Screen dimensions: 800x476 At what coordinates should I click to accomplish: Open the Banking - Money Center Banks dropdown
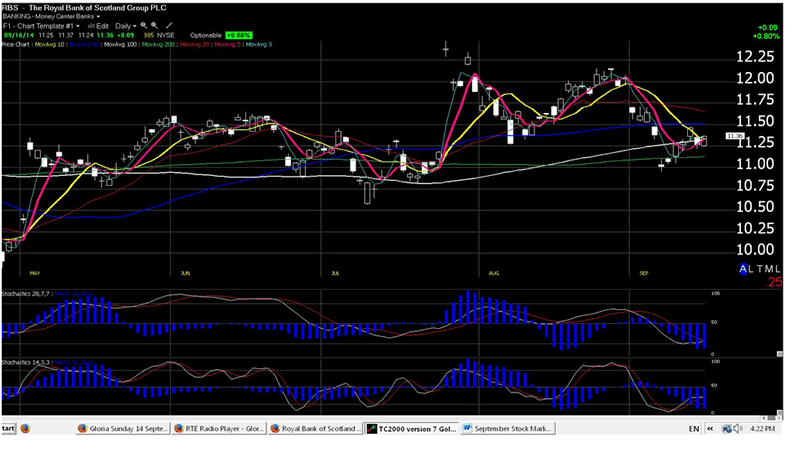[50, 17]
